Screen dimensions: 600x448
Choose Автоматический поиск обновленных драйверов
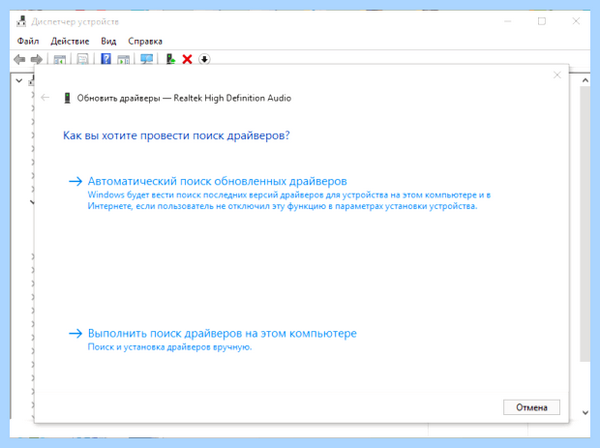pyautogui.click(x=217, y=181)
